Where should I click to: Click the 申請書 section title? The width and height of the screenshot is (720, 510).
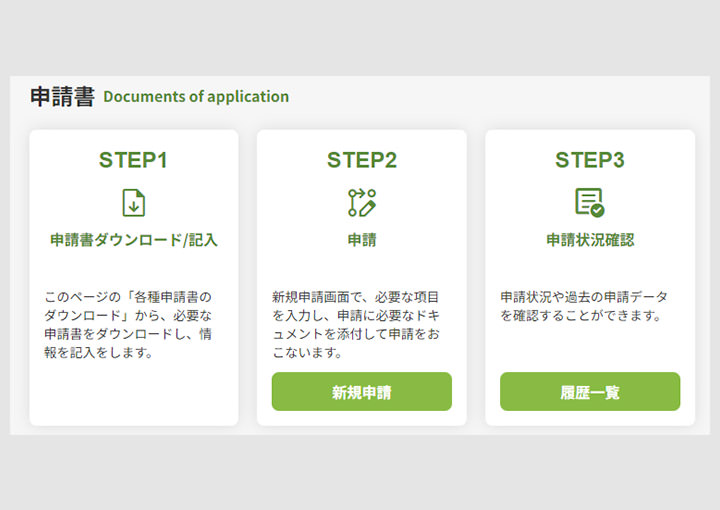pos(62,97)
